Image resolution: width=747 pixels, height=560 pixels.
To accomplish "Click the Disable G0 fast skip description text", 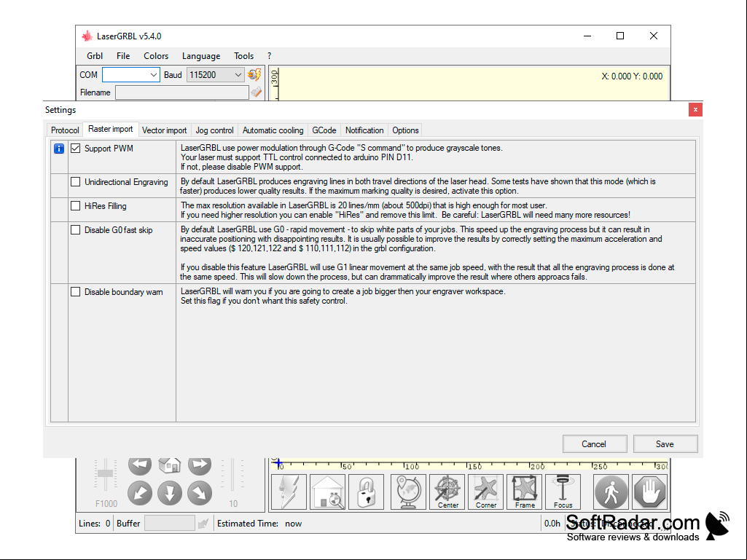I will [x=427, y=253].
